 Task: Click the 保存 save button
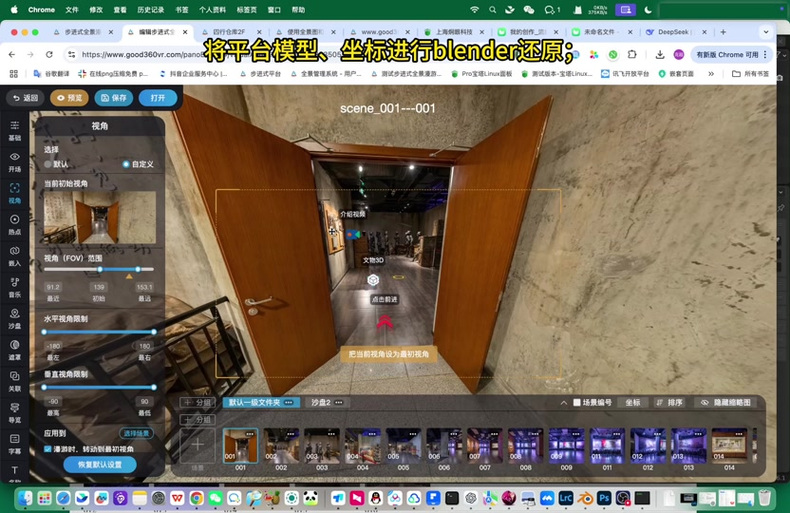[x=114, y=98]
